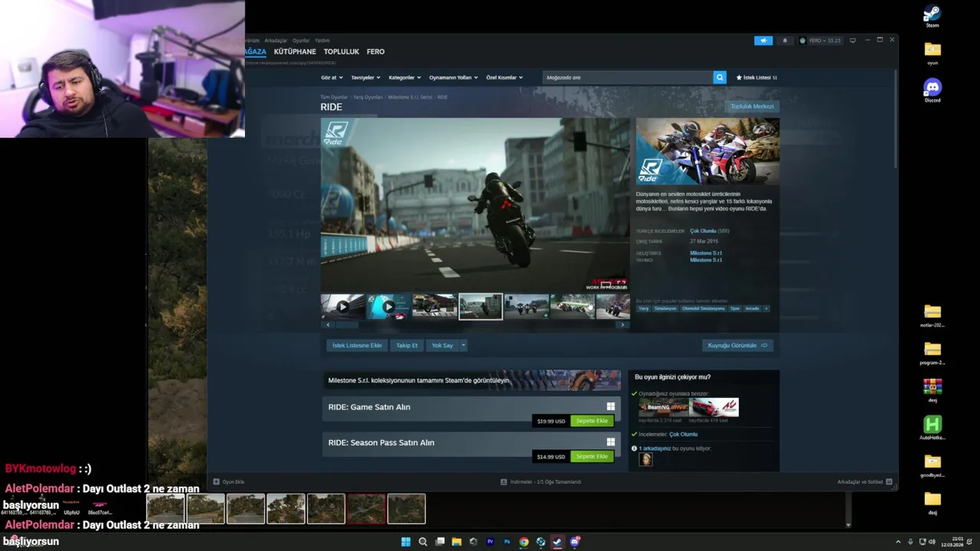This screenshot has width=980, height=551.
Task: Play the first video thumbnail
Action: [x=342, y=307]
